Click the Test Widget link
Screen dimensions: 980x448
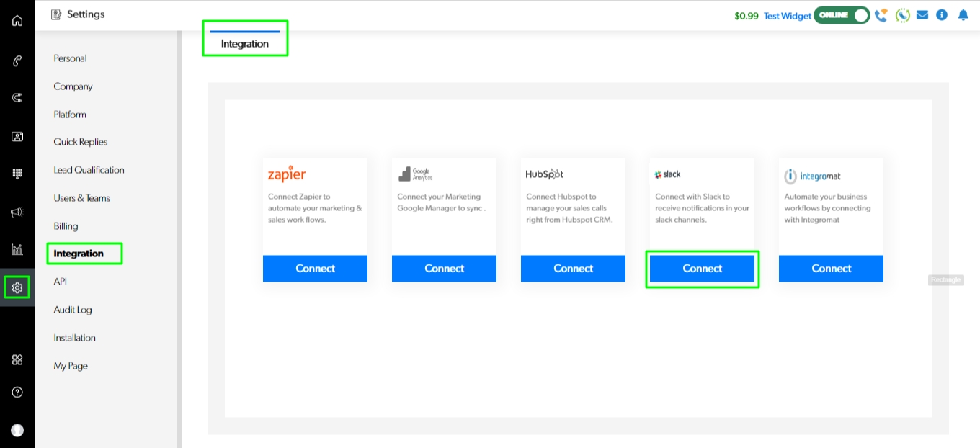(787, 16)
